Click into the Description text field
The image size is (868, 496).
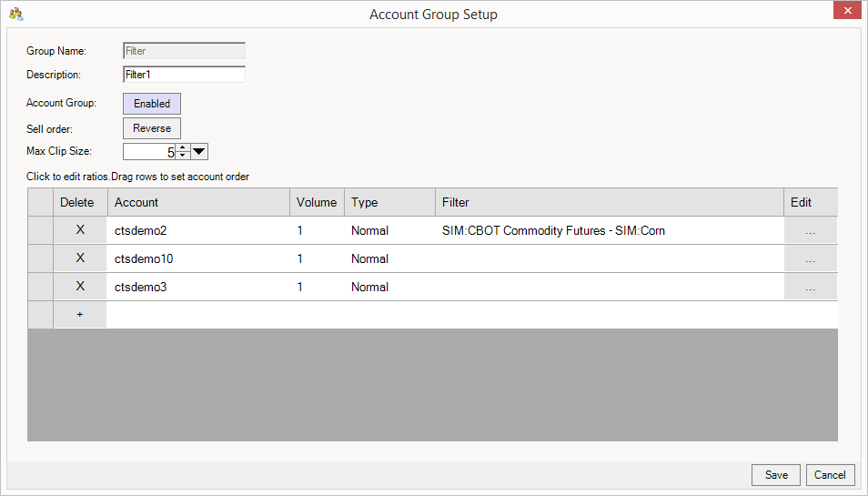pos(184,75)
